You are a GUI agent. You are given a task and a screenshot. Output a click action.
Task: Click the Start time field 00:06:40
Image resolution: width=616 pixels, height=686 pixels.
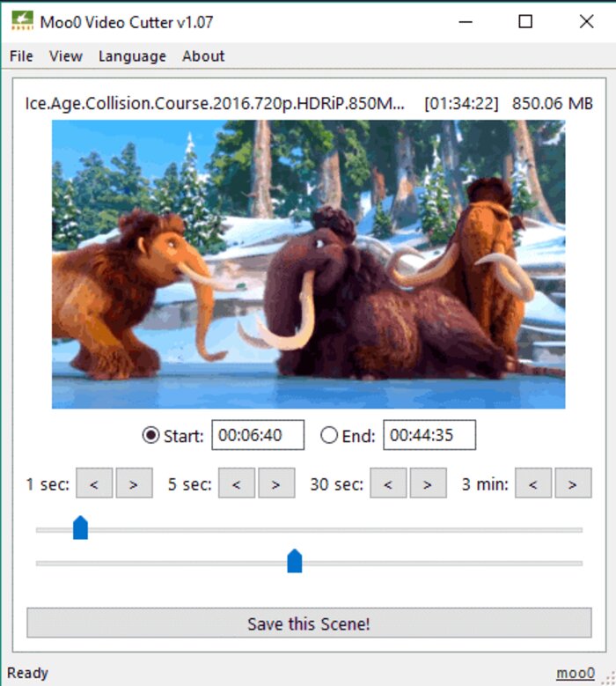(x=258, y=435)
